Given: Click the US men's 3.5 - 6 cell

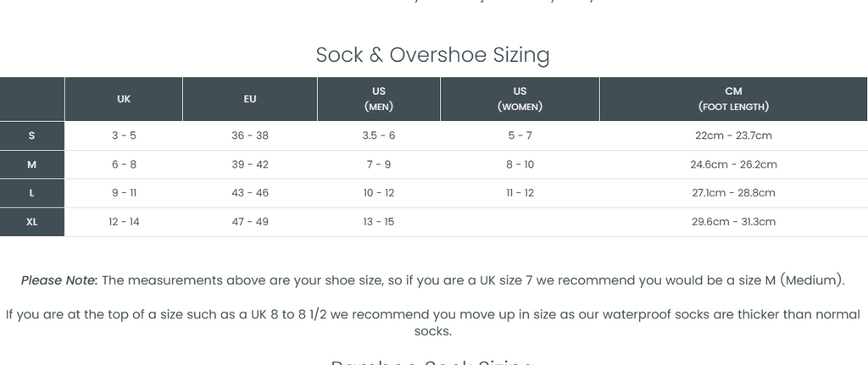Looking at the screenshot, I should (x=379, y=135).
